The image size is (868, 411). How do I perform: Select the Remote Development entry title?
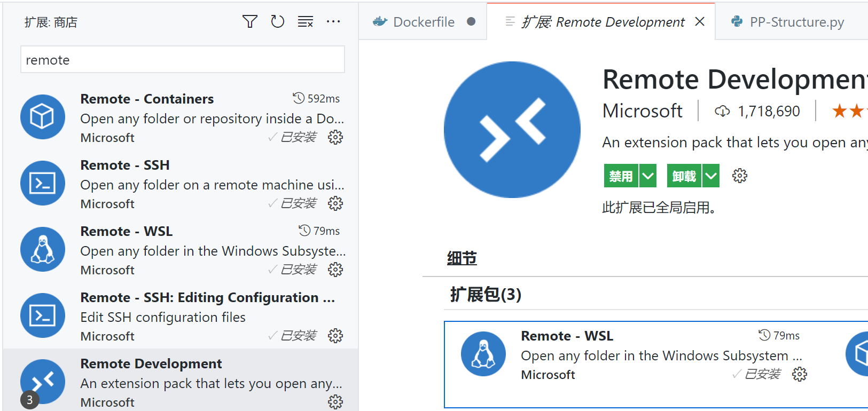pyautogui.click(x=151, y=363)
